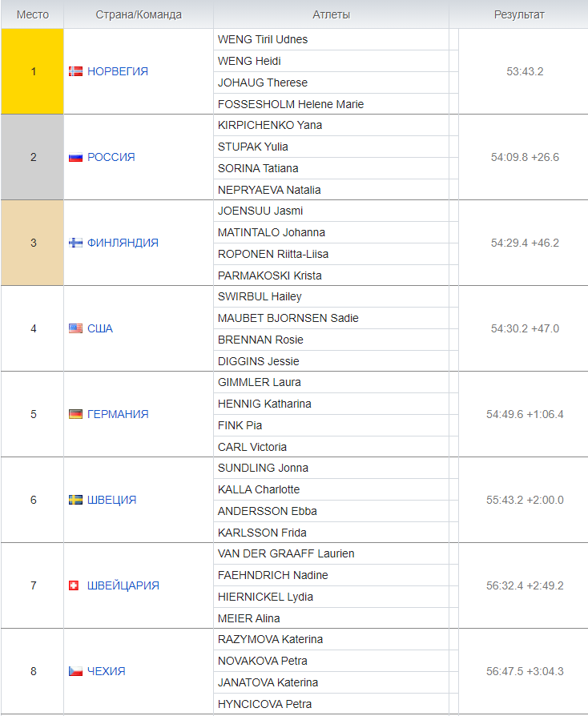Click the Switzerland flag icon

[74, 585]
